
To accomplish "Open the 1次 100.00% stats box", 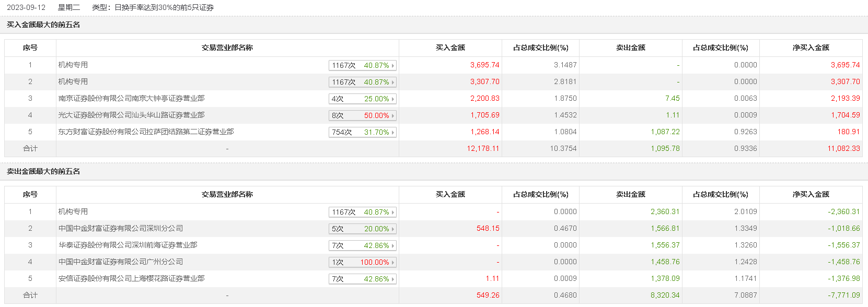I will pyautogui.click(x=362, y=263).
